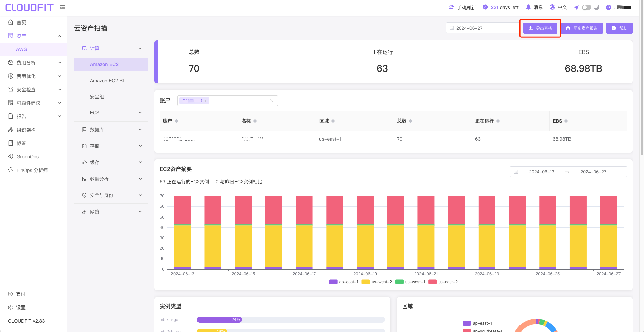
Task: Expand the 数据分析 category
Action: [111, 179]
